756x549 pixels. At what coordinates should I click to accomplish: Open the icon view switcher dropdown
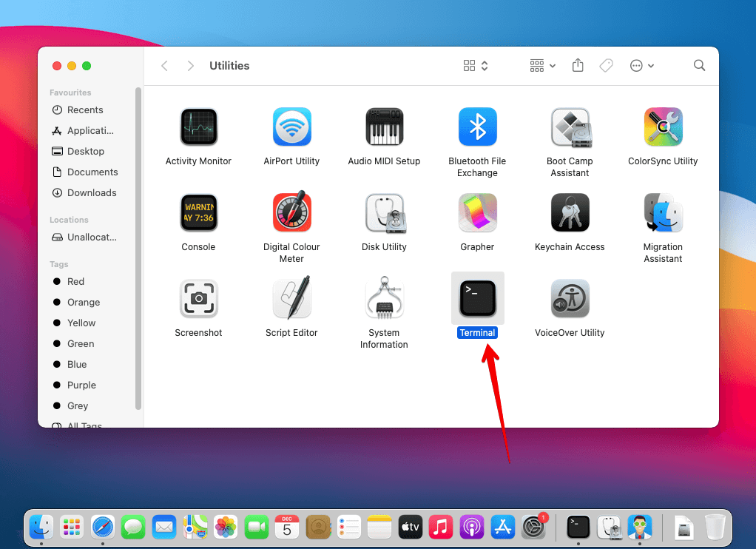(x=476, y=66)
